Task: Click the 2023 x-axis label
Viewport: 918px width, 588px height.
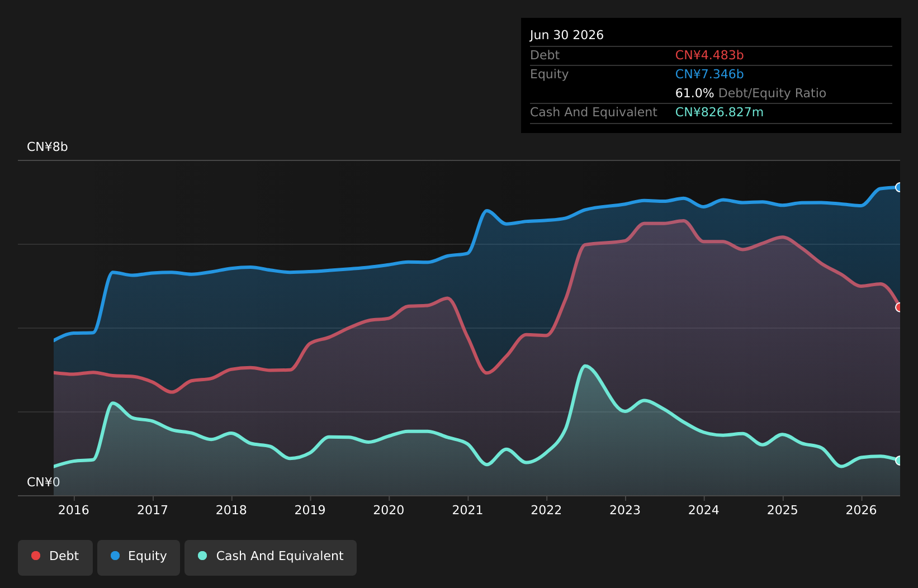Action: pyautogui.click(x=625, y=510)
